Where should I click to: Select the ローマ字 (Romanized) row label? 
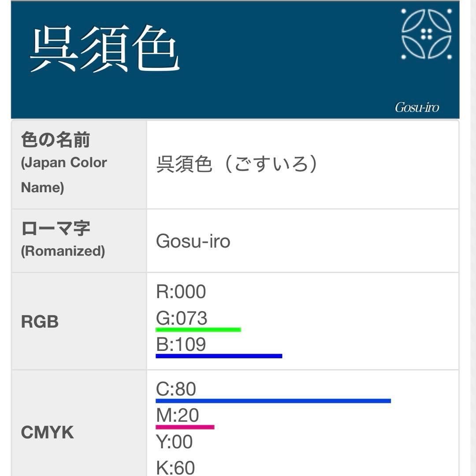pos(63,239)
